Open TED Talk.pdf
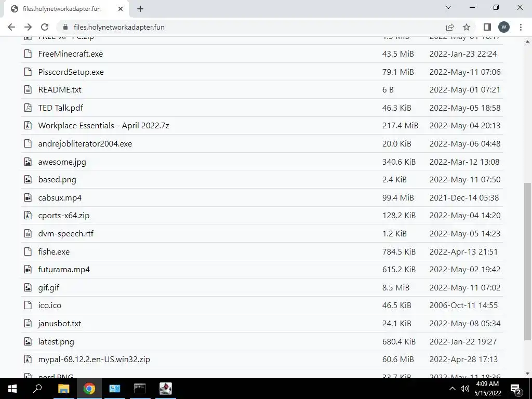Viewport: 532px width, 399px height. (x=60, y=108)
